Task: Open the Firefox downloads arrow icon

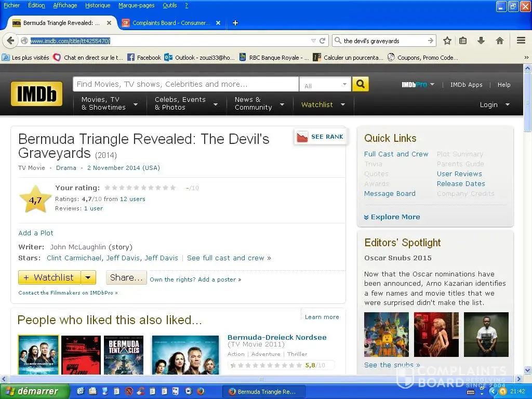Action: pos(481,41)
